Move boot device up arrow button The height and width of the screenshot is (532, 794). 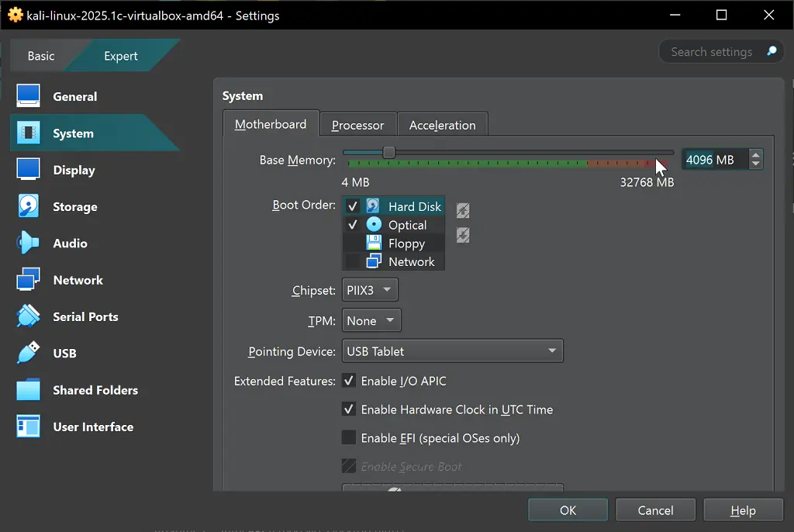point(463,210)
